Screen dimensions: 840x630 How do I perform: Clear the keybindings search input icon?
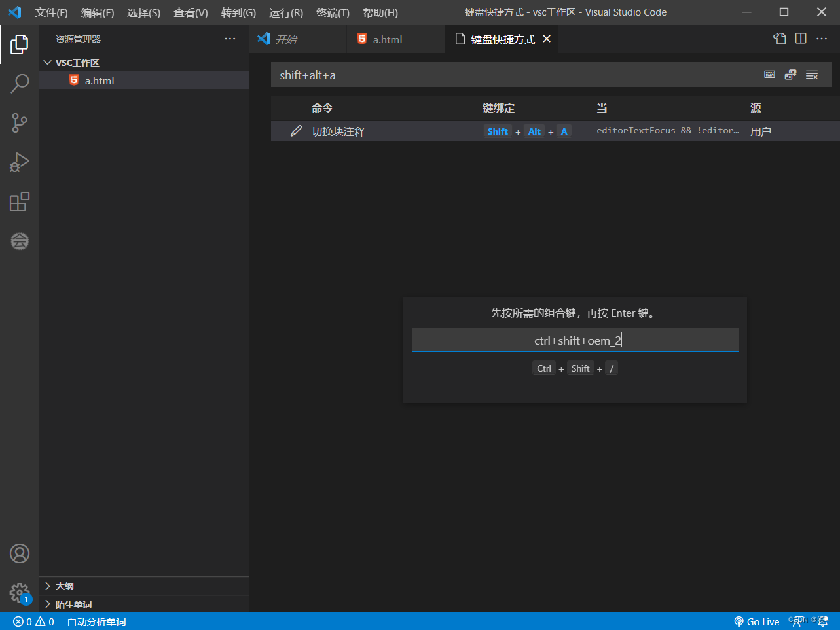(812, 75)
